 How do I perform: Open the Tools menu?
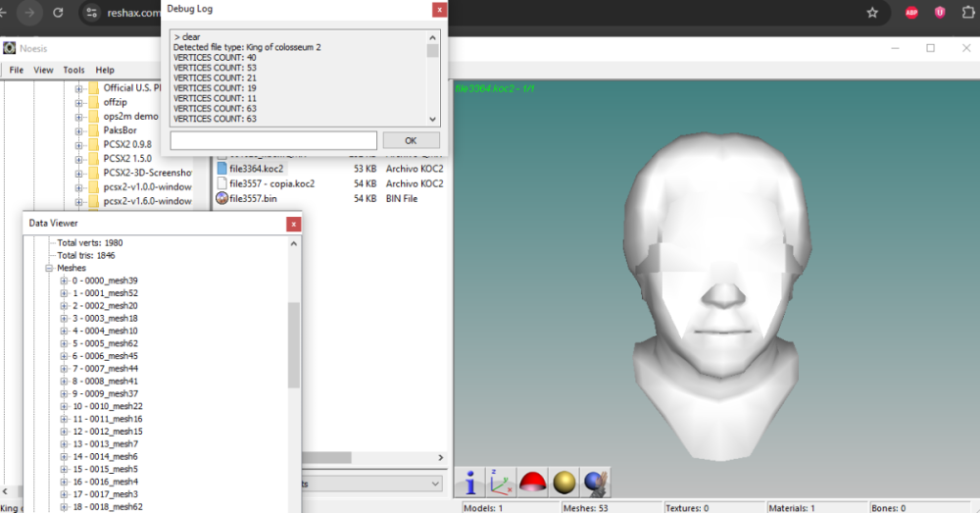pyautogui.click(x=73, y=70)
